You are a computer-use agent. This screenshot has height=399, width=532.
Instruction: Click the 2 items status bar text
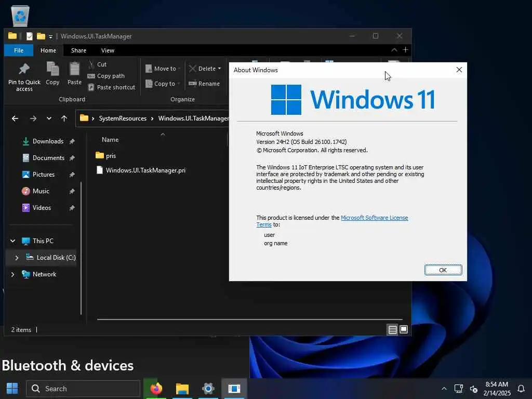click(x=21, y=330)
